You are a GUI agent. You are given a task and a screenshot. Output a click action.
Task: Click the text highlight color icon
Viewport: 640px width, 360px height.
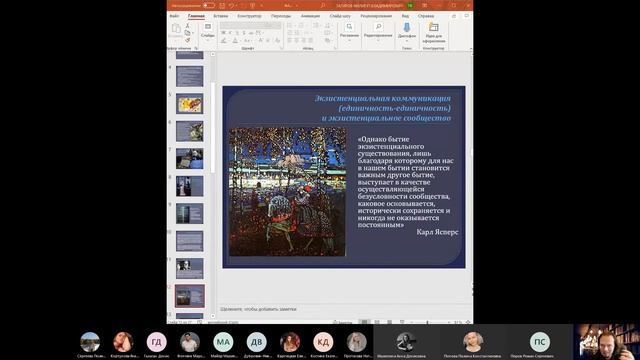click(x=224, y=41)
